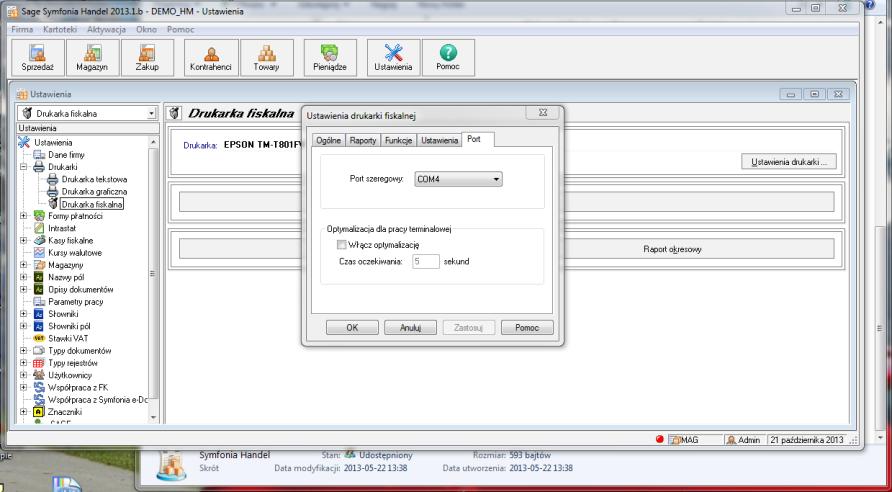Viewport: 892px width, 492px height.
Task: Open the Sprzedaż toolbar module
Action: [38, 58]
